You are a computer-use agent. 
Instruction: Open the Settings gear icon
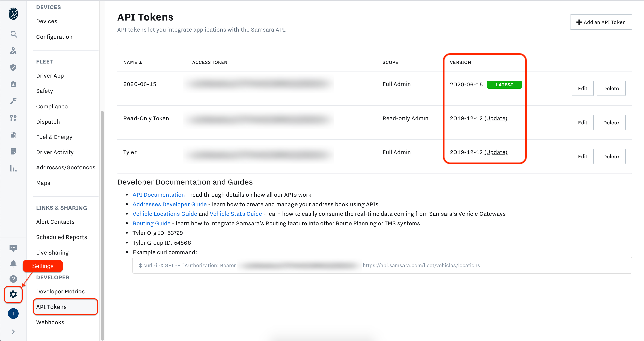pos(13,294)
